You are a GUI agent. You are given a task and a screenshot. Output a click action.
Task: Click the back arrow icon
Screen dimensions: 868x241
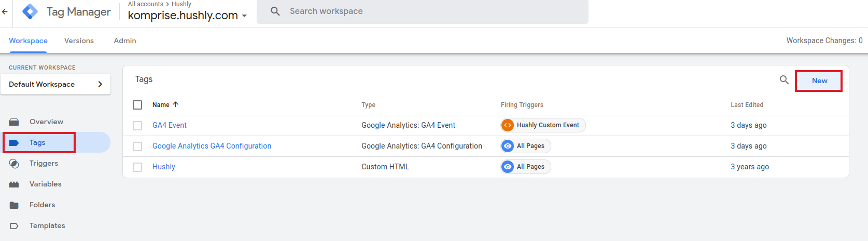[5, 11]
